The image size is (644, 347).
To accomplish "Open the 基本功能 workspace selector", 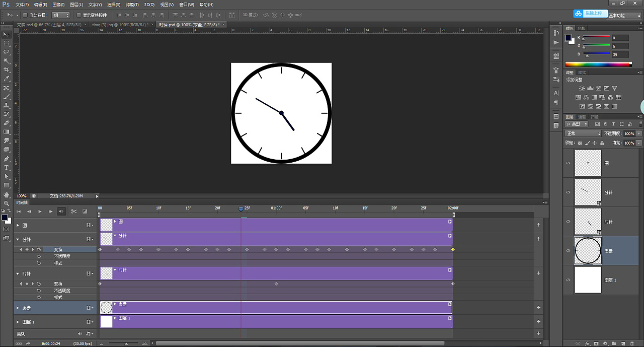I will tap(624, 16).
